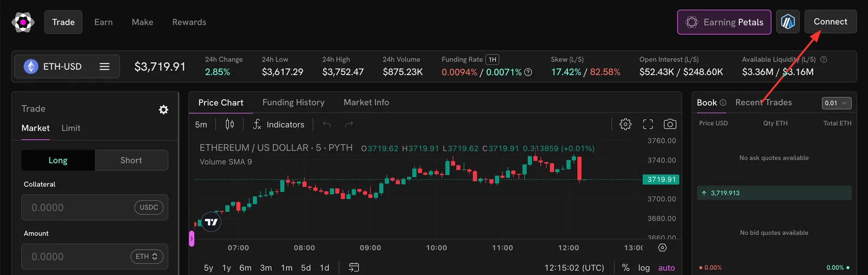Click the Amount input field

point(95,257)
